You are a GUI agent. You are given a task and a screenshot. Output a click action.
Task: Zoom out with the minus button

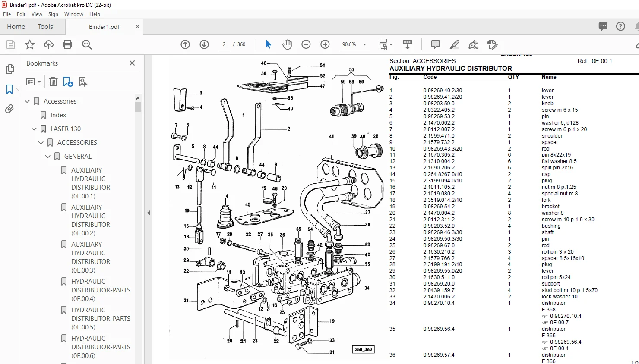tap(306, 44)
